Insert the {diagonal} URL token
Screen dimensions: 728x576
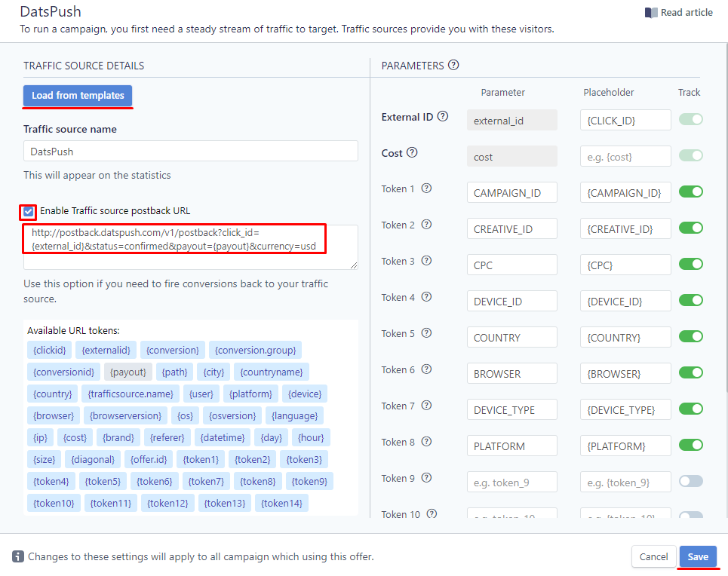[x=93, y=459]
